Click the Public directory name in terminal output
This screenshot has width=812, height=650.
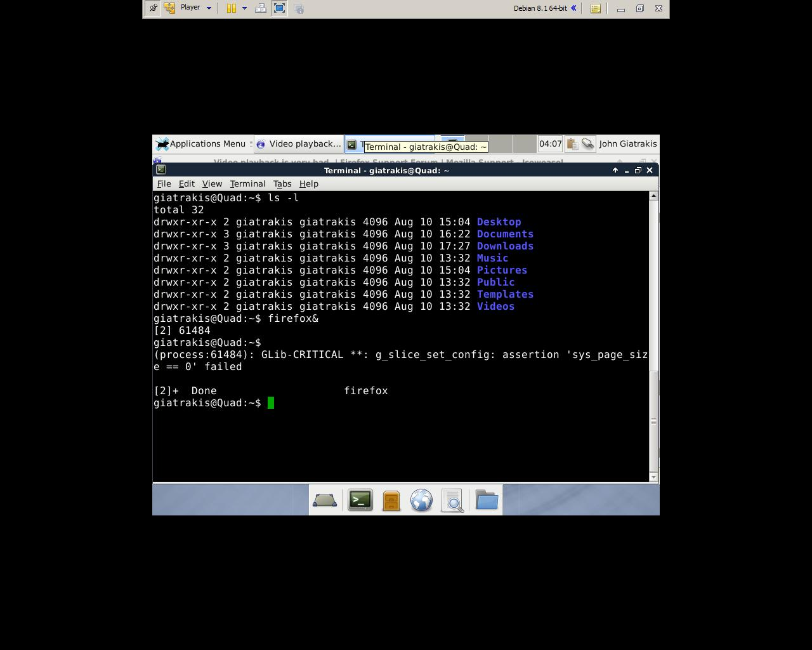(x=495, y=282)
